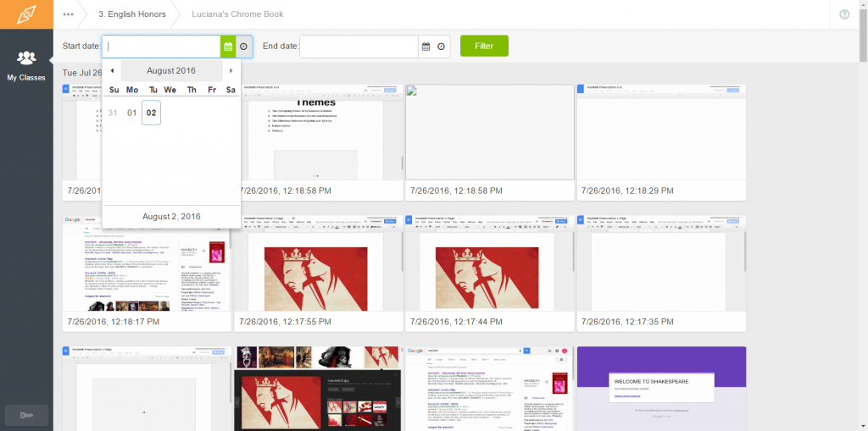
Task: Open Welcome to Shakespeare purple thumbnail
Action: (661, 389)
